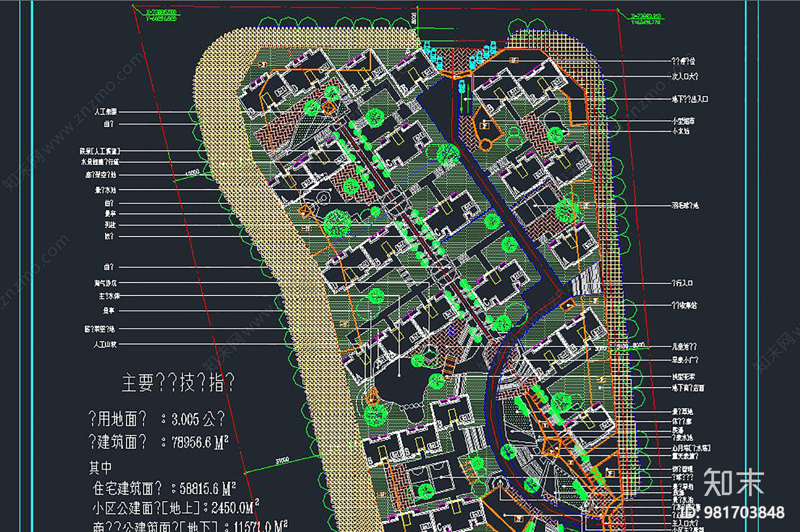Click the "羽毛球?地" callout label
800x532 pixels.
coord(685,205)
